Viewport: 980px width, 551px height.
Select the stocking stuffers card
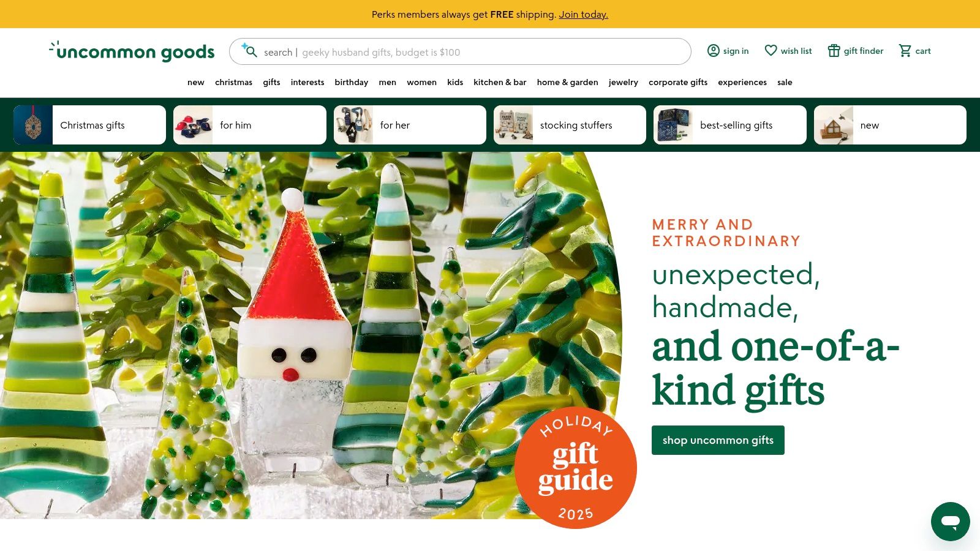tap(570, 125)
